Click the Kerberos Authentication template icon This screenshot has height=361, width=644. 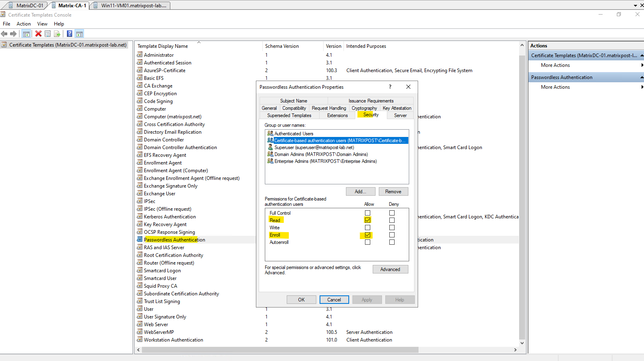click(x=140, y=216)
